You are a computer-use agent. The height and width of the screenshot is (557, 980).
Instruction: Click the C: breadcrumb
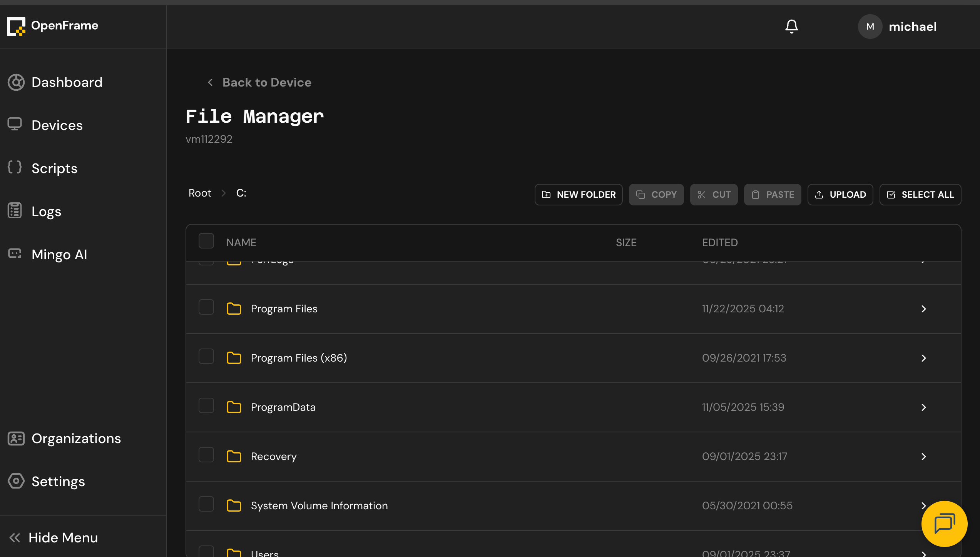[241, 193]
